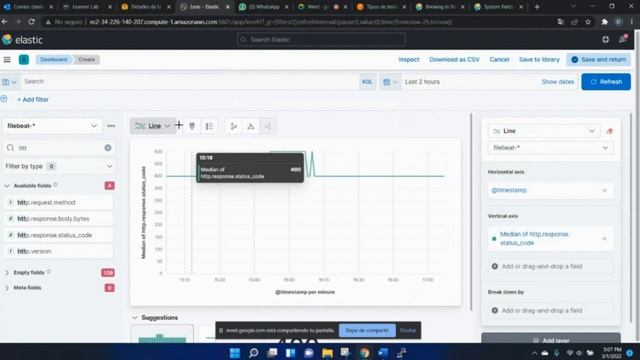Screen dimensions: 640x360
Task: Click the Elastic logo
Action: (x=22, y=40)
